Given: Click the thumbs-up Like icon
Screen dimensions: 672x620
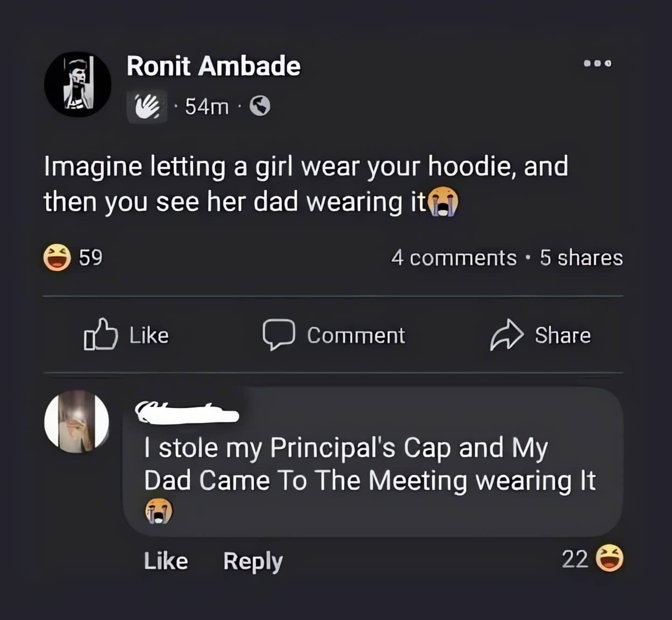Looking at the screenshot, I should tap(100, 335).
